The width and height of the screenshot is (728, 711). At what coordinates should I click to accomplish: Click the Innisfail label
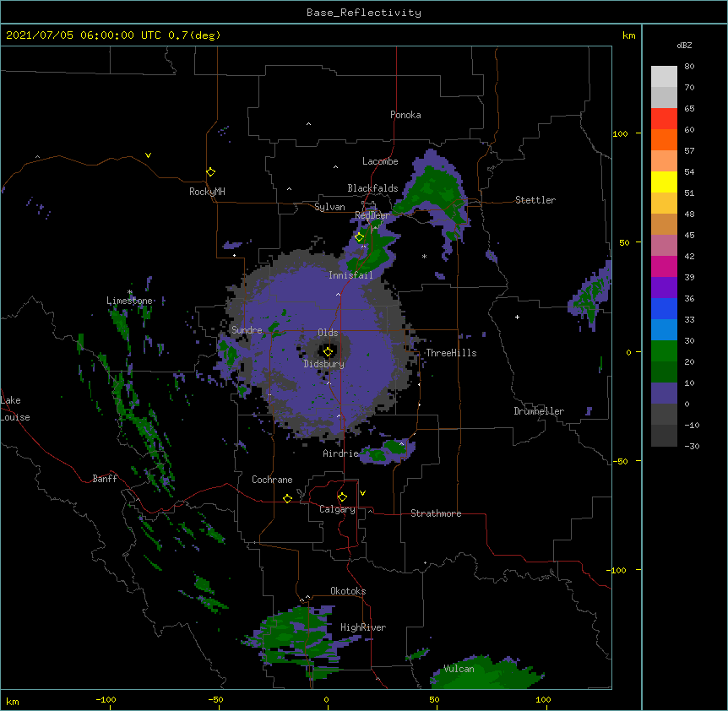pos(350,275)
